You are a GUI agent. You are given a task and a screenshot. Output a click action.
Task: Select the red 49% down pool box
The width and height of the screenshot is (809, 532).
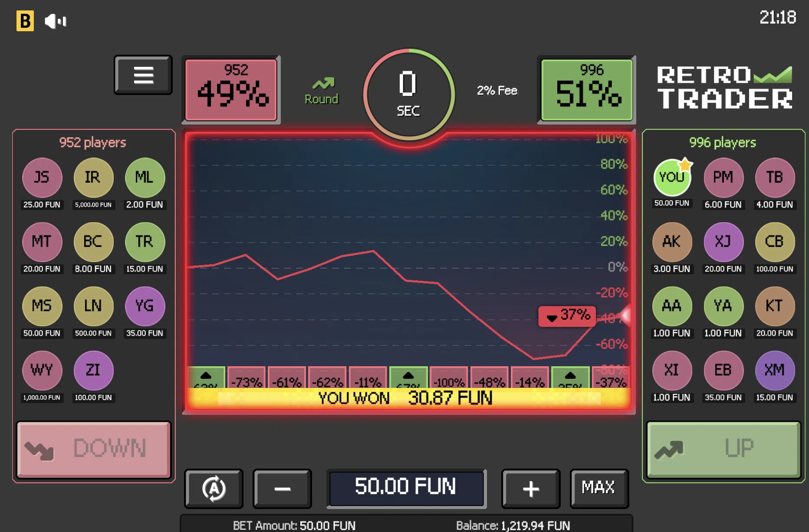[x=231, y=90]
